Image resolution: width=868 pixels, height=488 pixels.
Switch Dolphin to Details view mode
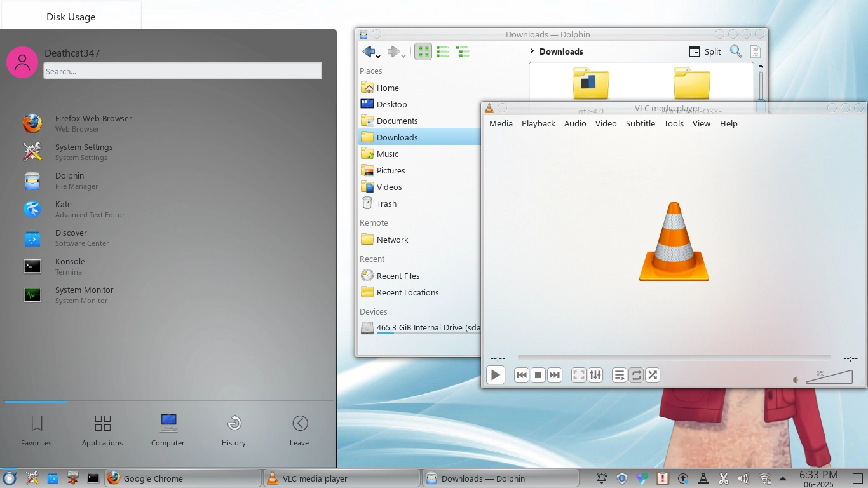463,52
